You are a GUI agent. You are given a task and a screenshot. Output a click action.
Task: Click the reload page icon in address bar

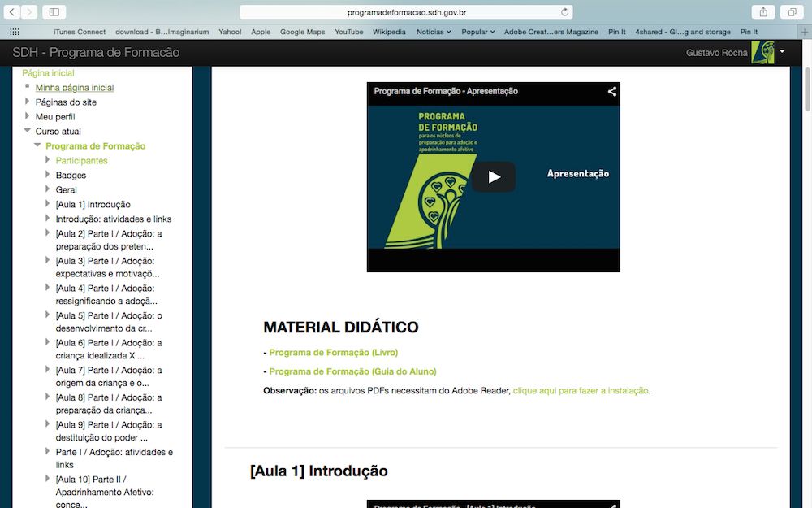pyautogui.click(x=565, y=12)
